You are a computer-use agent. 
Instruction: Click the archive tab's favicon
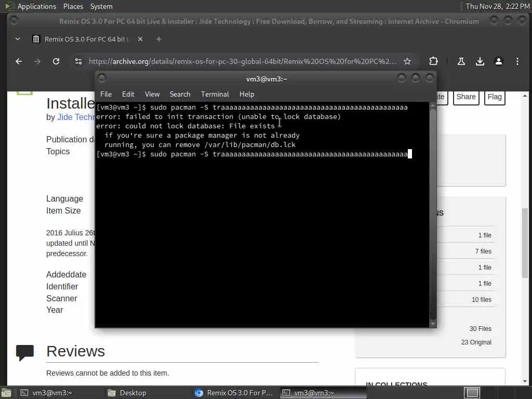tap(36, 39)
